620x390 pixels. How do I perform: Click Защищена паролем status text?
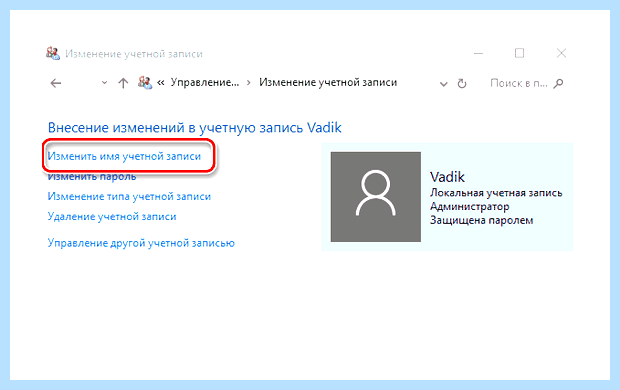[482, 220]
